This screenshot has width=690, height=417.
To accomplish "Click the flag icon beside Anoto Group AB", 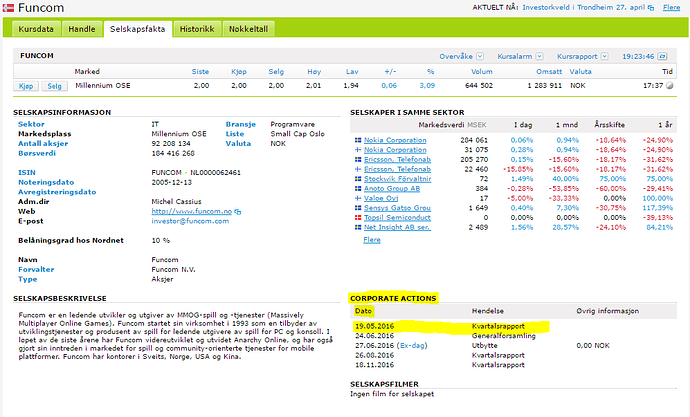I will point(358,188).
